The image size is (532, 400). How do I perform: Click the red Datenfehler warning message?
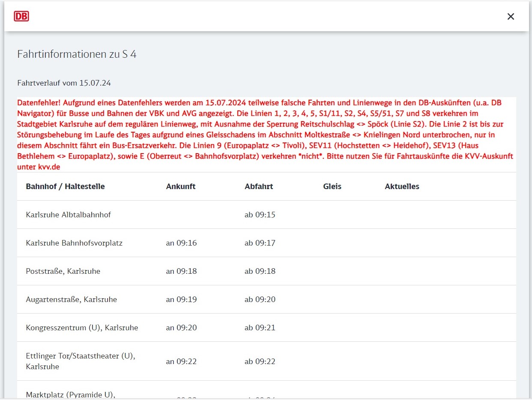click(x=266, y=135)
